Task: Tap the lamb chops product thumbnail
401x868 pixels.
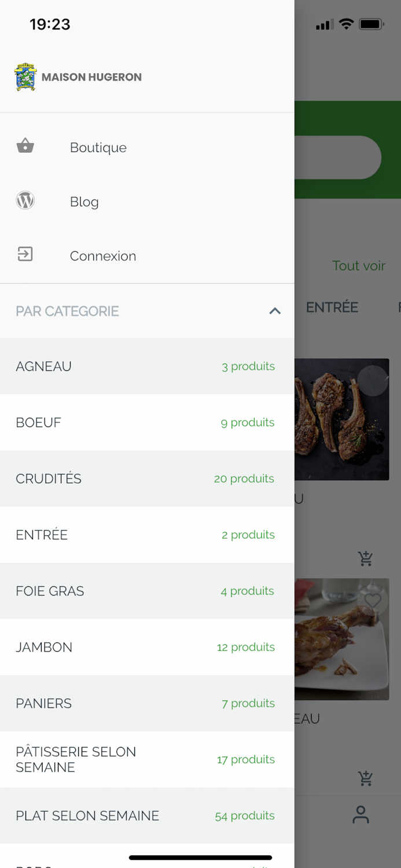Action: pos(341,420)
